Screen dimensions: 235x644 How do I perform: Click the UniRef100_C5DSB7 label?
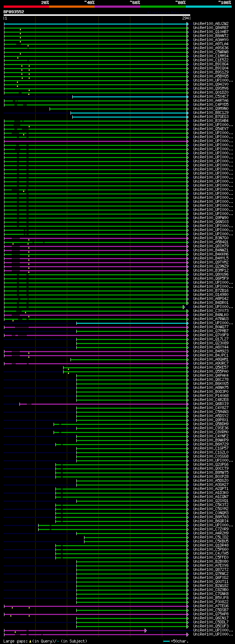click(x=210, y=610)
